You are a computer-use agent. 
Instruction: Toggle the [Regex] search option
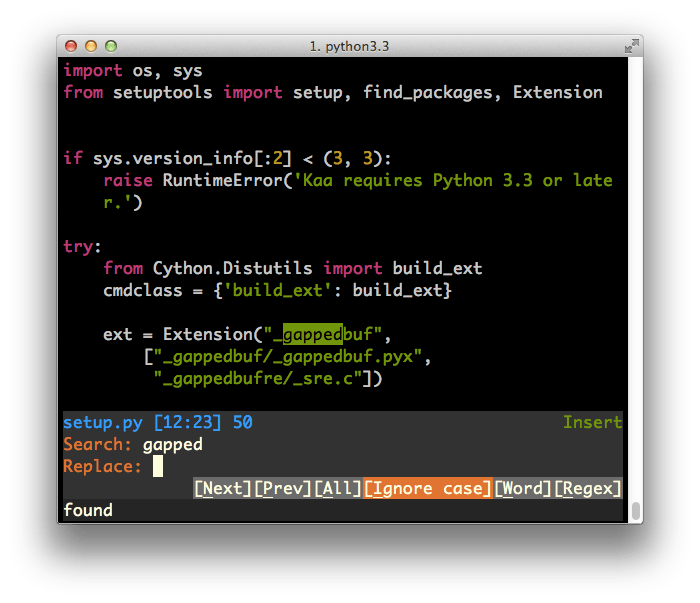(588, 488)
